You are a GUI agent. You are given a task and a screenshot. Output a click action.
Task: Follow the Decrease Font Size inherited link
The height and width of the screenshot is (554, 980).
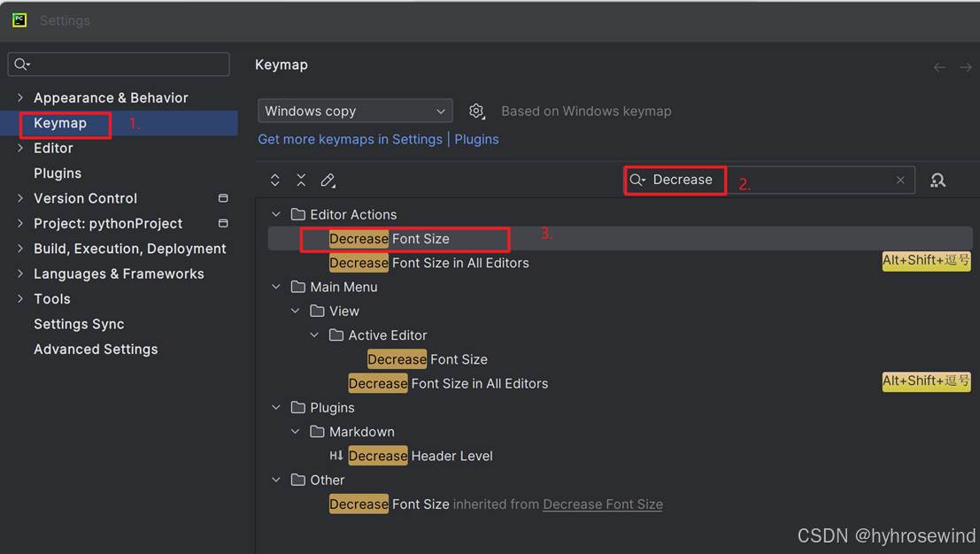(603, 504)
